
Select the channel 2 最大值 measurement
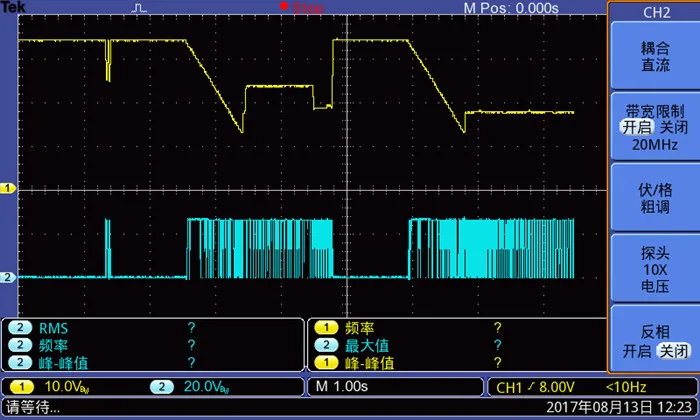click(458, 345)
